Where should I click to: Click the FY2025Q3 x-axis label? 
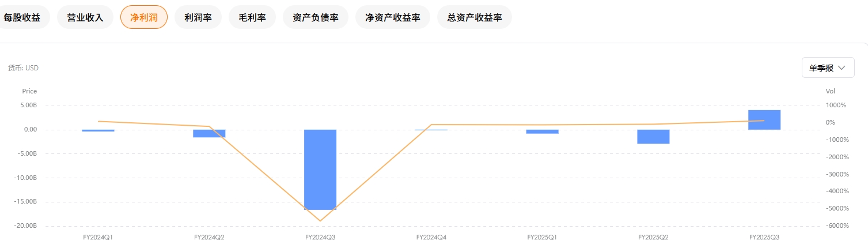coord(764,237)
